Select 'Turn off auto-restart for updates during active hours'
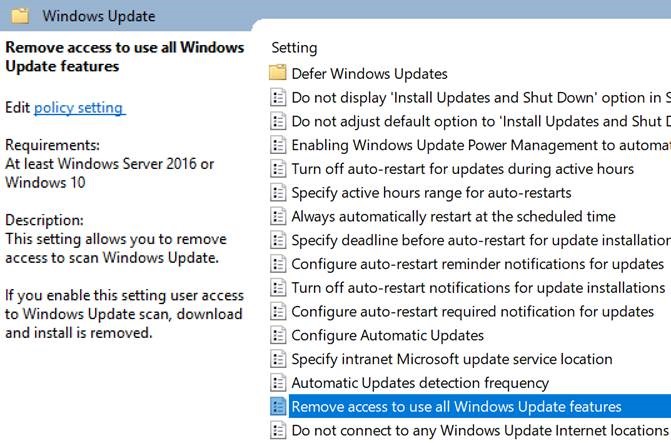This screenshot has width=671, height=443. pyautogui.click(x=462, y=168)
